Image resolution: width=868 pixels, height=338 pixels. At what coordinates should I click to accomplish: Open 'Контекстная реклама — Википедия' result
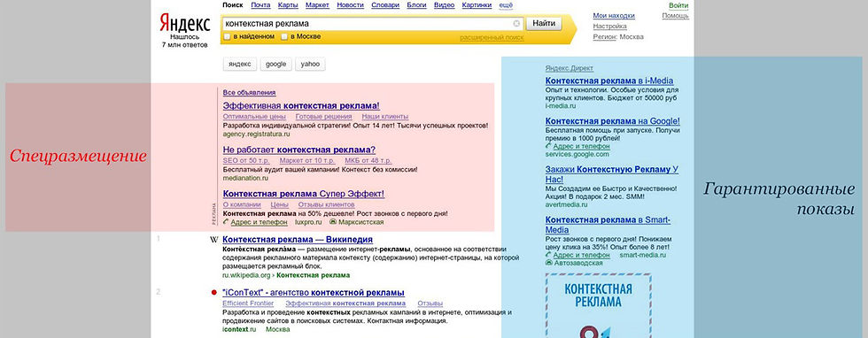(298, 240)
